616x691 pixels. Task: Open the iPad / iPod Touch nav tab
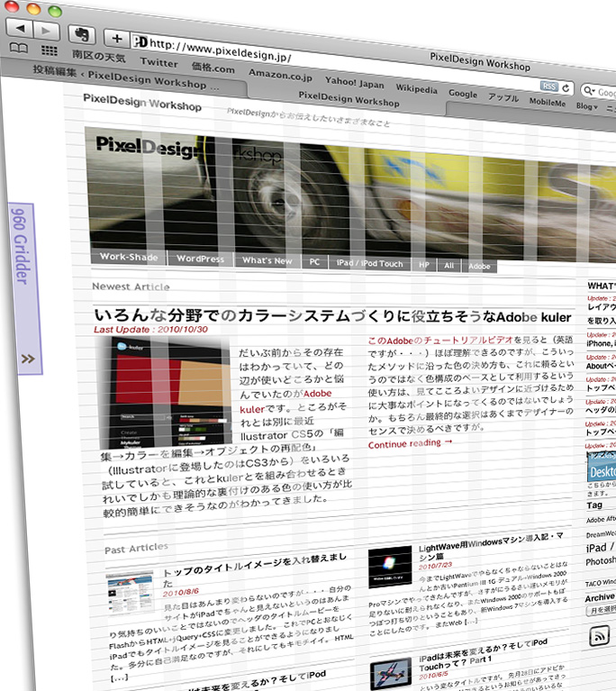pos(369,263)
